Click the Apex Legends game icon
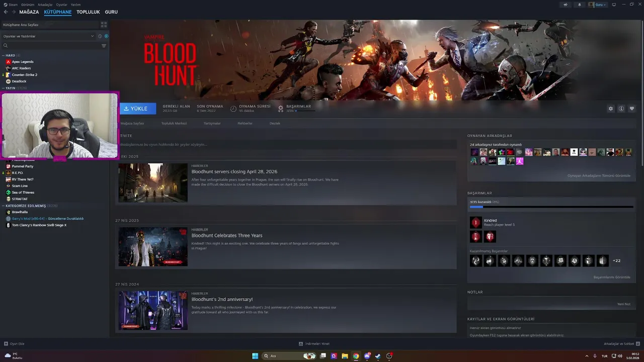 (8, 62)
